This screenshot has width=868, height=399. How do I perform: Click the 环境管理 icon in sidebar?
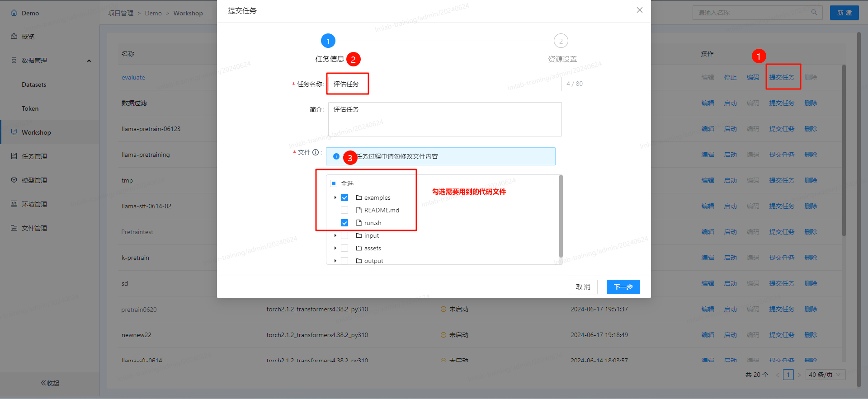(x=14, y=204)
